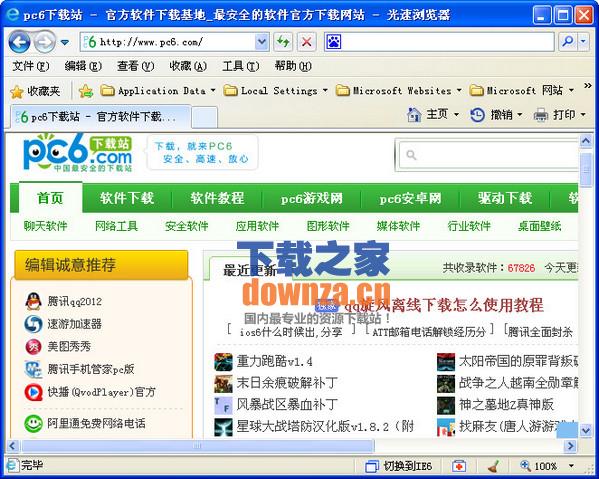This screenshot has height=479, width=599.
Task: Open the 软件下载 navigation tab
Action: (127, 198)
